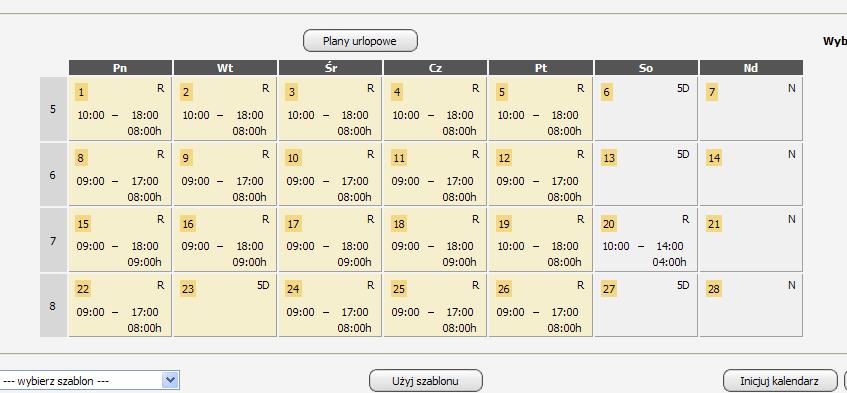
Task: Click the Śr column header
Action: [x=331, y=68]
